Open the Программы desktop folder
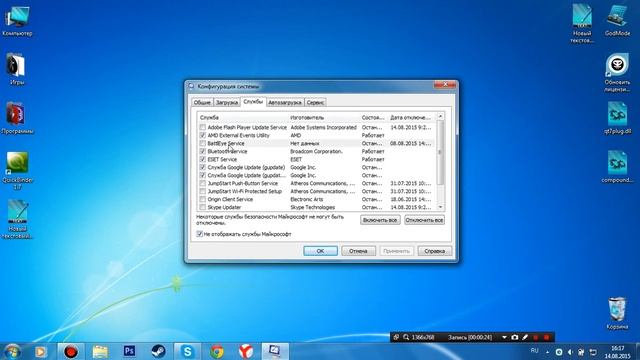640x360 pixels. pos(17,118)
